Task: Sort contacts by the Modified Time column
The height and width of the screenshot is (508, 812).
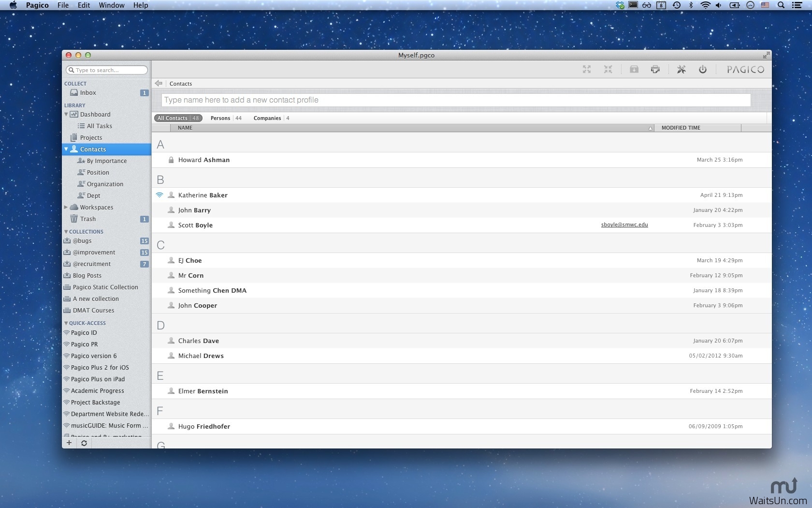Action: click(681, 128)
